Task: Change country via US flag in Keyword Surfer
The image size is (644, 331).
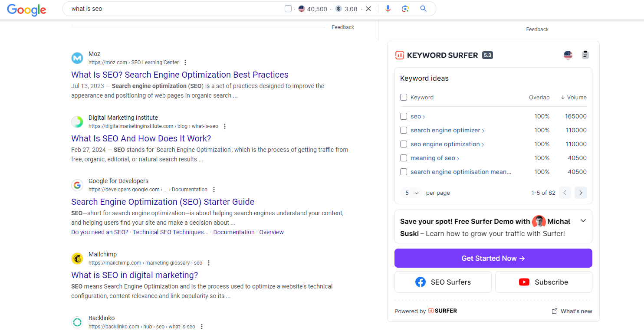Action: coord(568,55)
